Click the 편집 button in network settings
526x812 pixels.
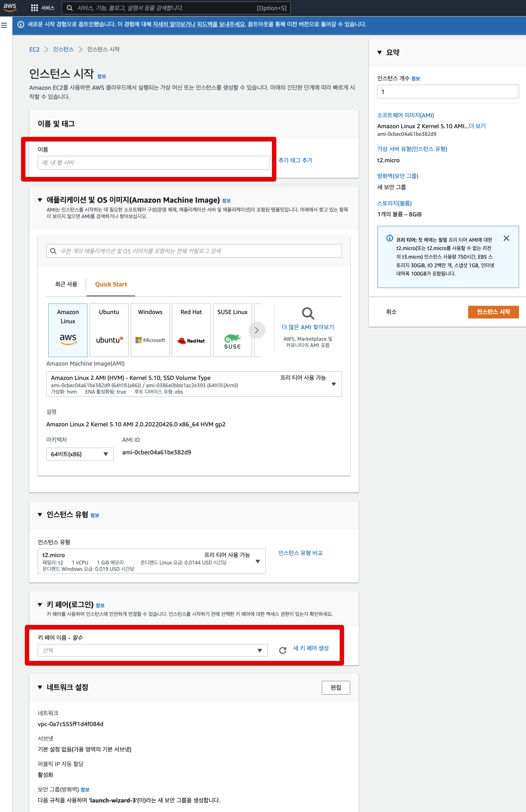click(336, 688)
